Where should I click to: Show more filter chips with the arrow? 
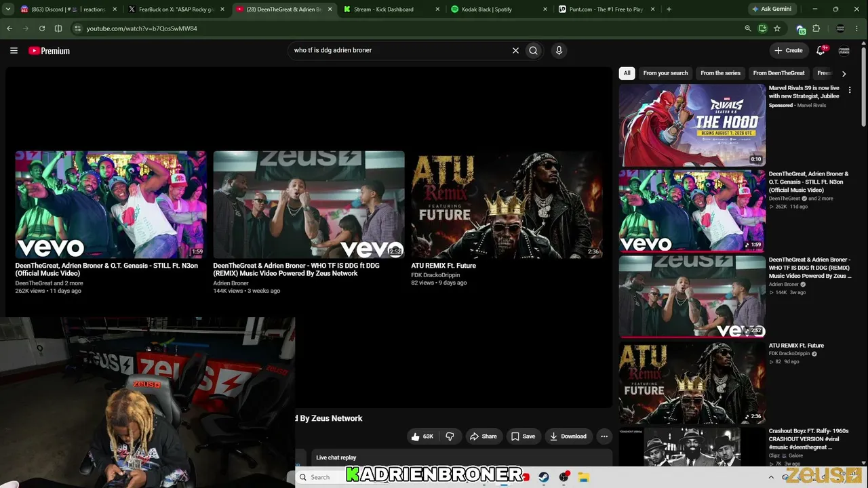tap(844, 73)
